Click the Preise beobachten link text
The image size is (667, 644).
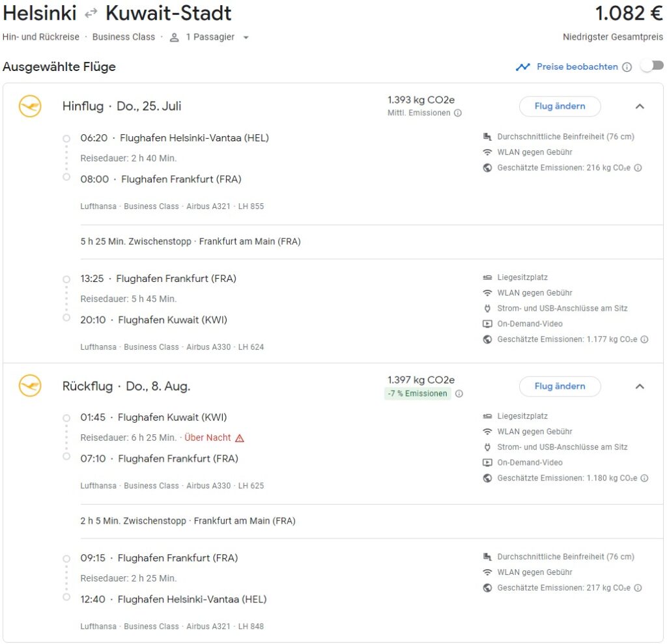(577, 67)
